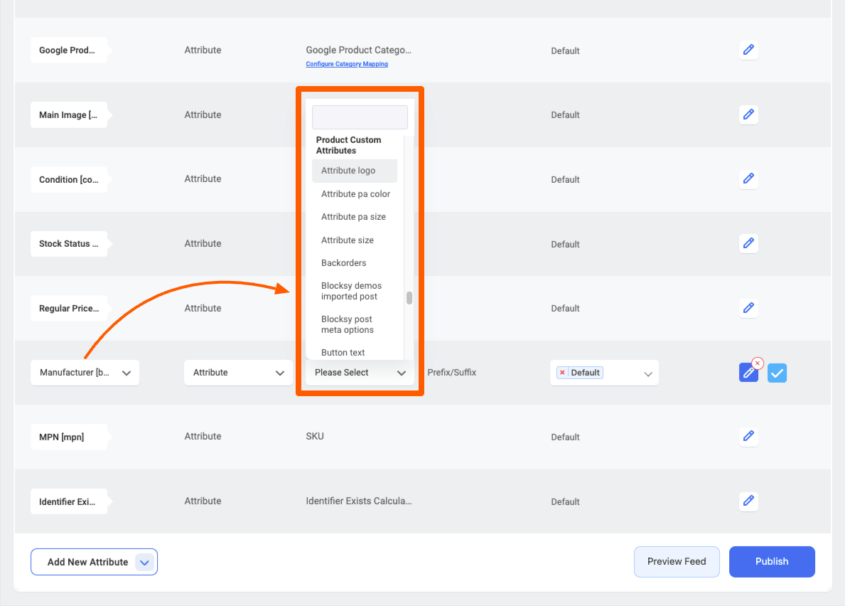Click the dropdown list scrollbar
The width and height of the screenshot is (845, 606).
click(x=409, y=298)
